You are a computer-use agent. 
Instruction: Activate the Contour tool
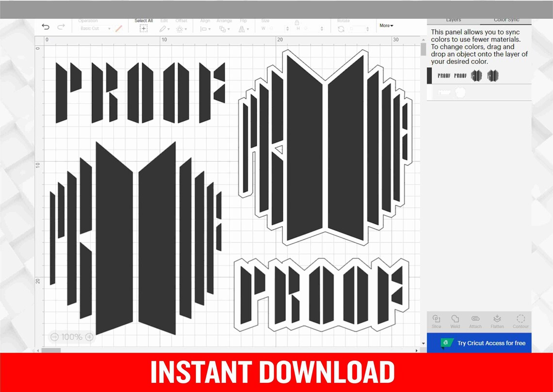click(521, 321)
